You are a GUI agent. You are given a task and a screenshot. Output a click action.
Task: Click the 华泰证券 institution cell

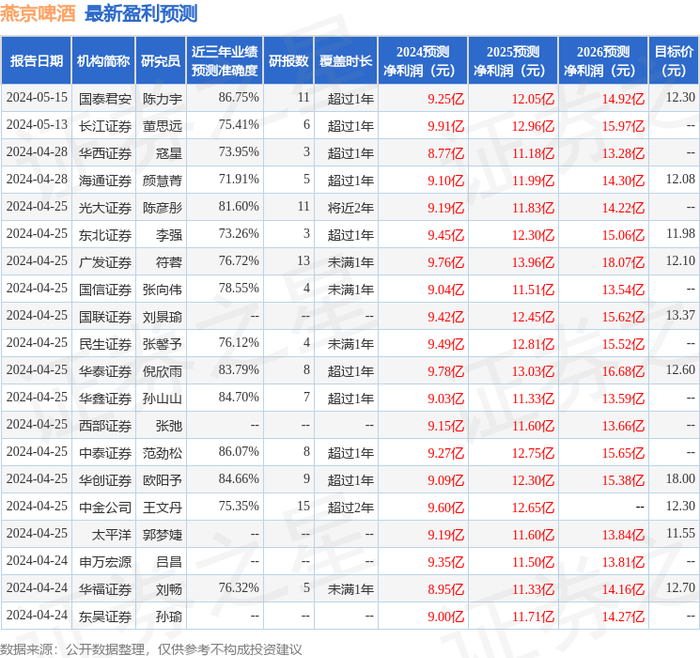click(x=105, y=371)
